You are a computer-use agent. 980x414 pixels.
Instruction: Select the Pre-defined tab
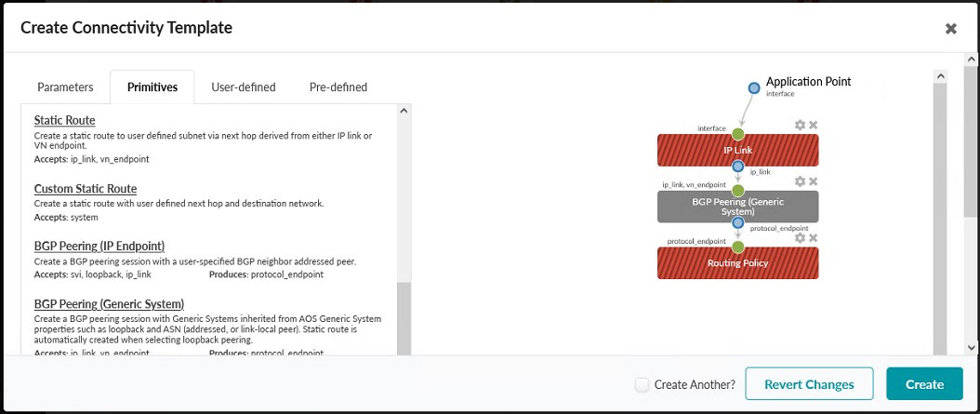click(338, 87)
